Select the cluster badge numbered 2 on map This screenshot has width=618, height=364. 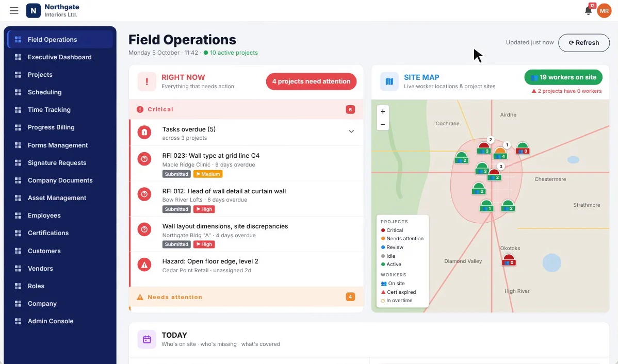(490, 140)
